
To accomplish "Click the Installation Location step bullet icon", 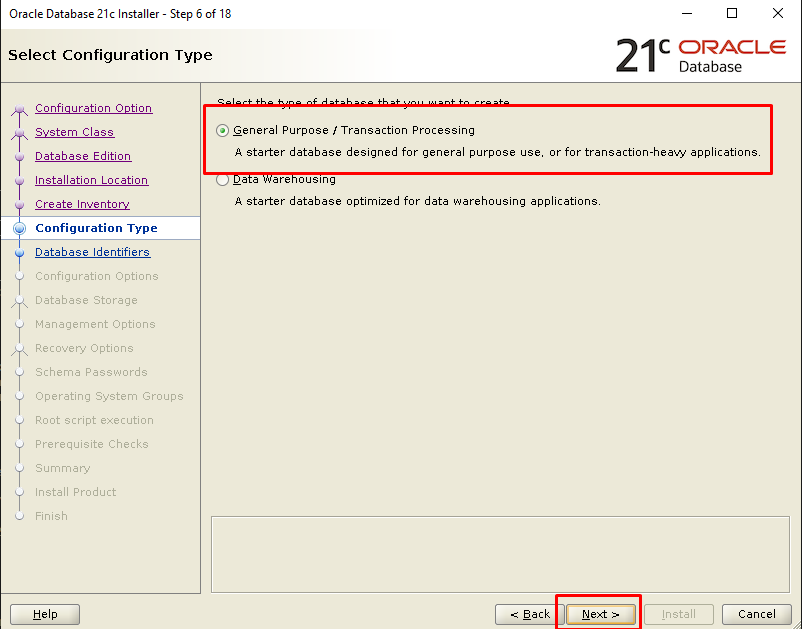I will tap(19, 181).
